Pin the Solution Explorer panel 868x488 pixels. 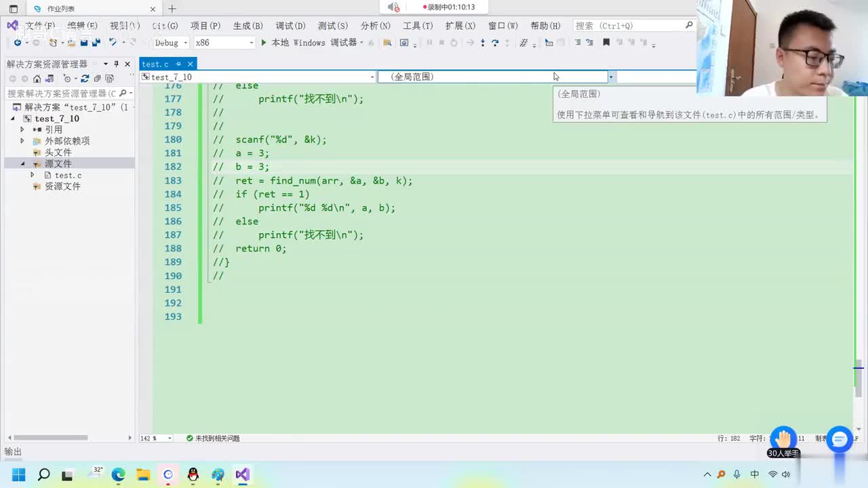pyautogui.click(x=116, y=64)
